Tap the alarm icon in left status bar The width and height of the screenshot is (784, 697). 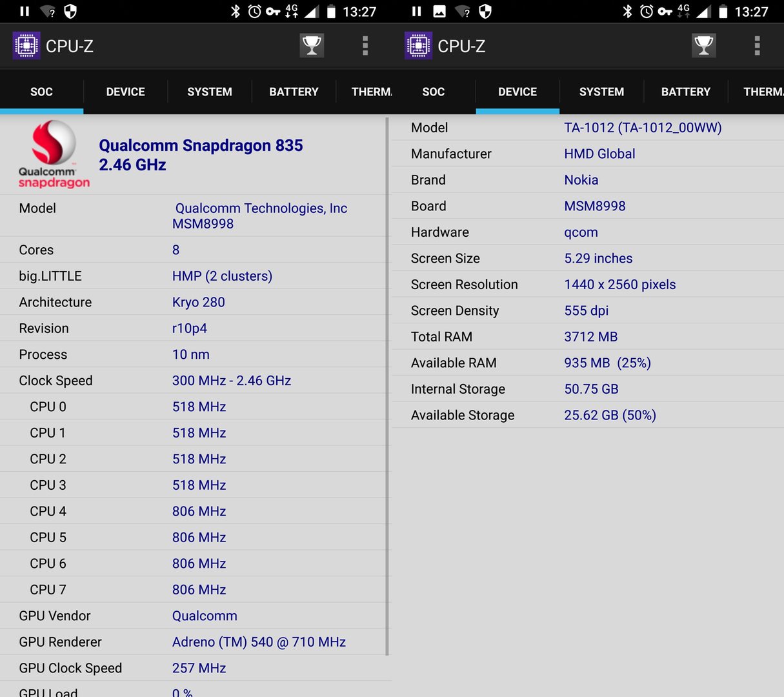pos(254,12)
